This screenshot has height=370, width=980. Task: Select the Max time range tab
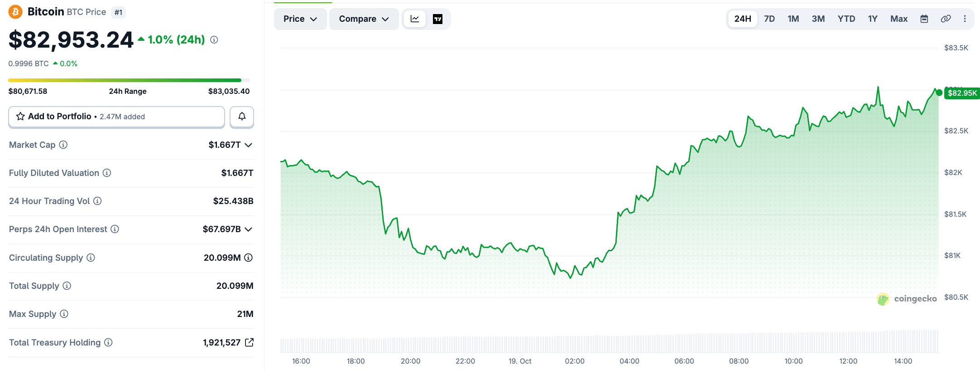899,19
